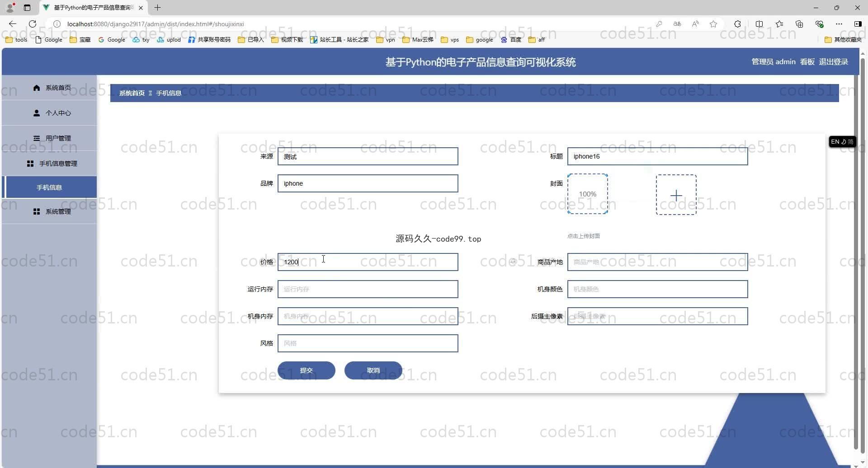The image size is (868, 468).
Task: Open 看板 from the header
Action: (807, 62)
